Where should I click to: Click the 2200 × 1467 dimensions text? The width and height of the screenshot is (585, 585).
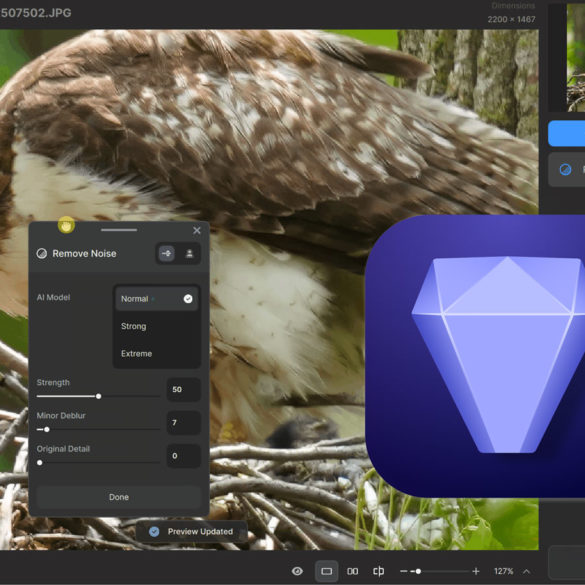tap(511, 19)
